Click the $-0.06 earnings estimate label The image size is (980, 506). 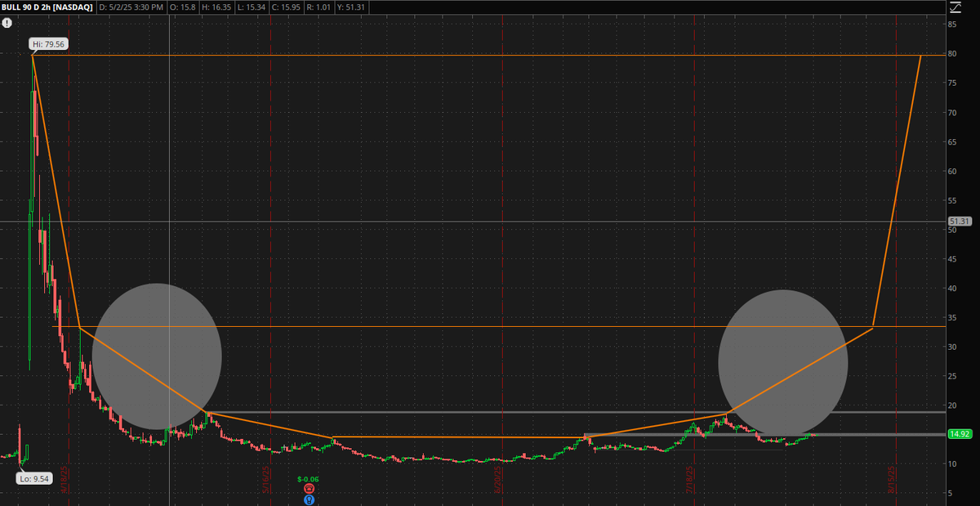point(308,478)
